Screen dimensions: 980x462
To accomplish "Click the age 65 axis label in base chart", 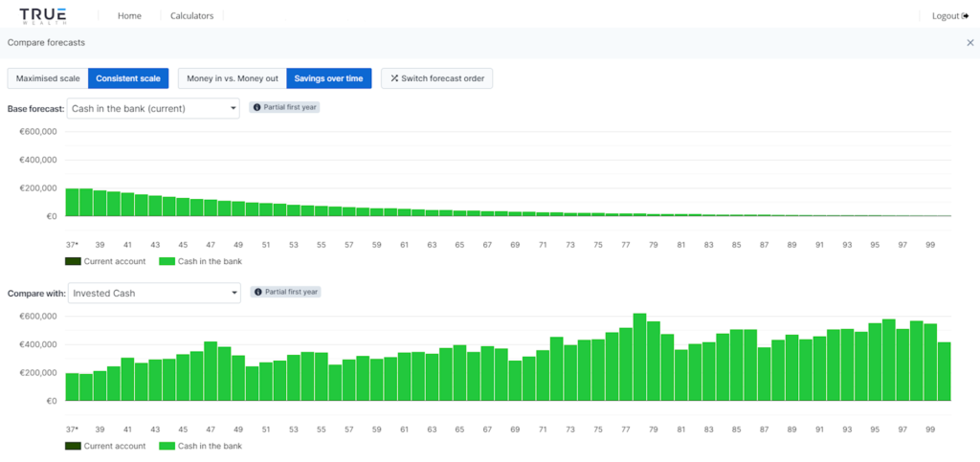I will point(459,245).
